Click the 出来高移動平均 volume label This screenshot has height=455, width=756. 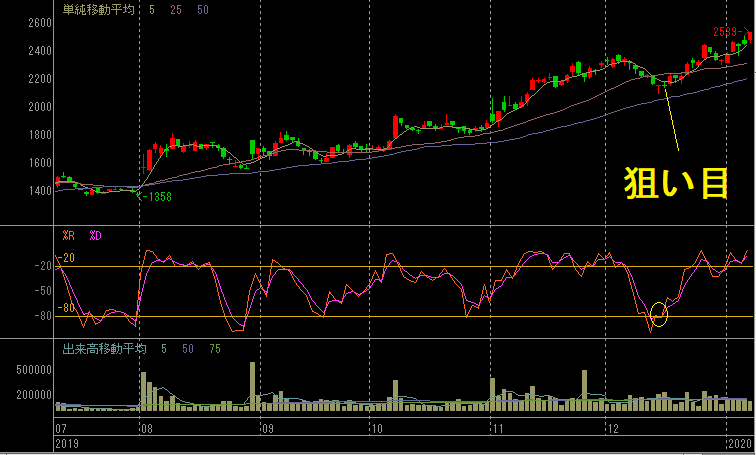pos(104,349)
